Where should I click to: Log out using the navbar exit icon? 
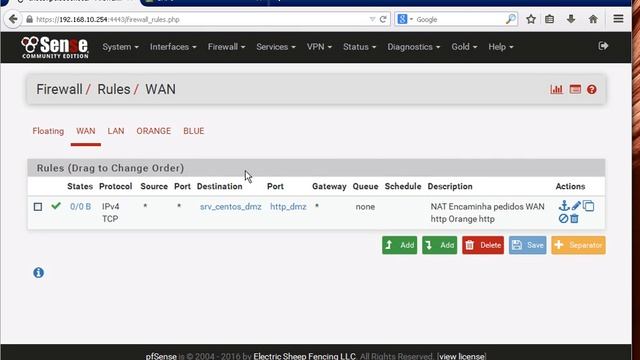[603, 46]
